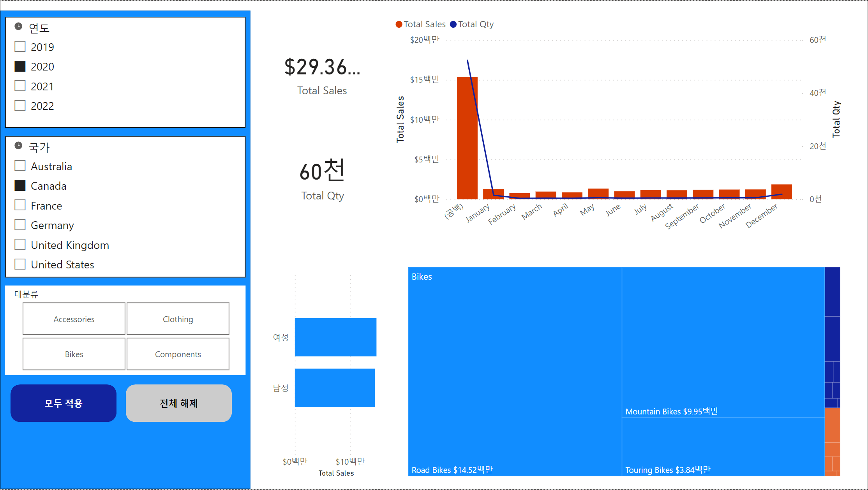
Task: Select the Accessories category tile
Action: [74, 319]
